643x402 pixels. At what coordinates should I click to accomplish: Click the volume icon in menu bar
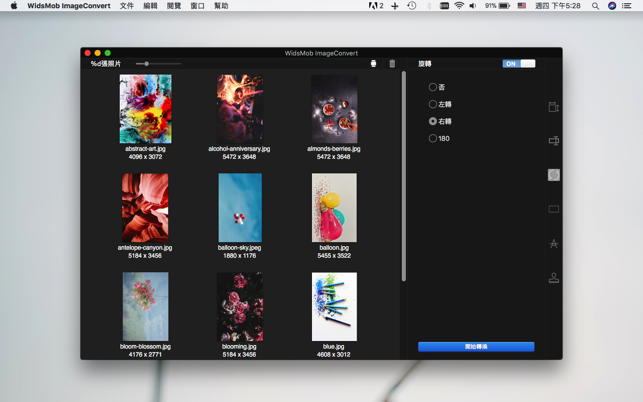click(x=473, y=6)
